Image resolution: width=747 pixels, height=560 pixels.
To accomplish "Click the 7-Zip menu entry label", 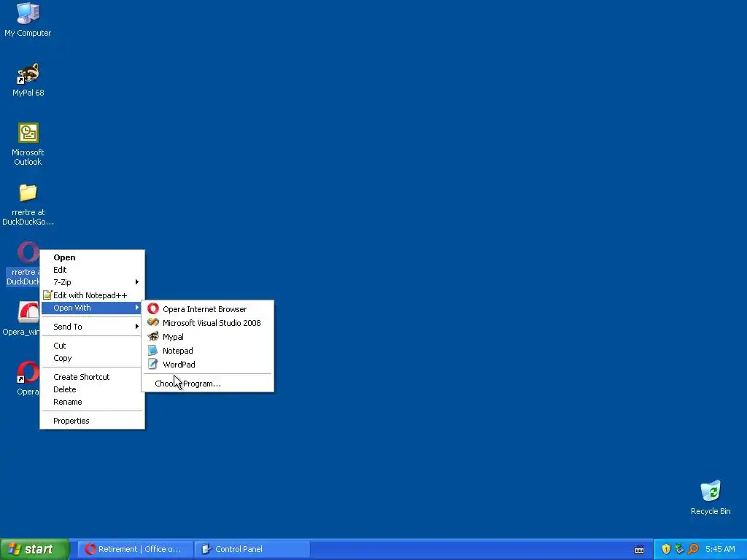I will pyautogui.click(x=62, y=282).
